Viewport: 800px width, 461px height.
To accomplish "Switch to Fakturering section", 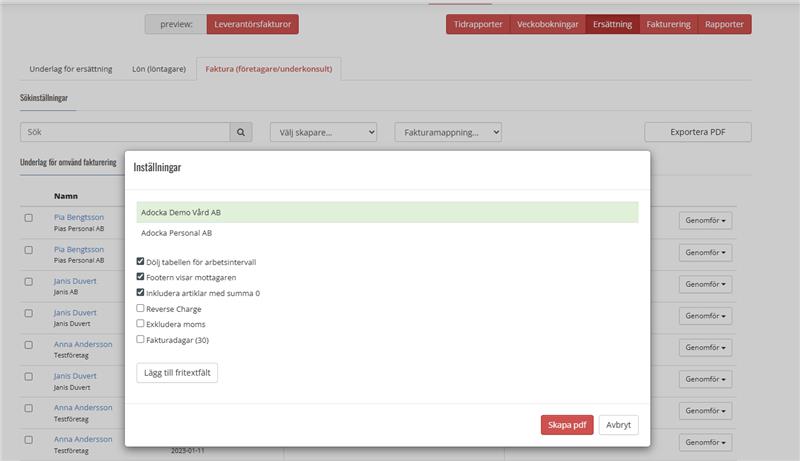I will [668, 24].
